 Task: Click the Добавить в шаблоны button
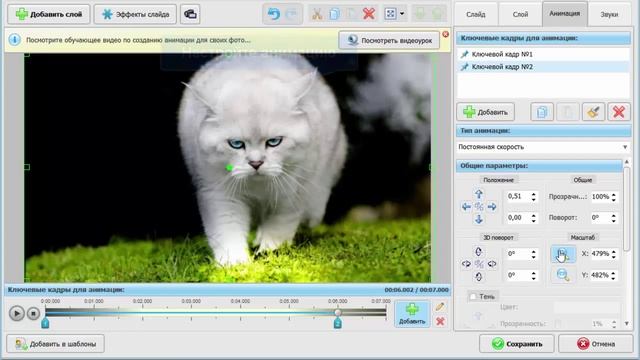coord(56,344)
